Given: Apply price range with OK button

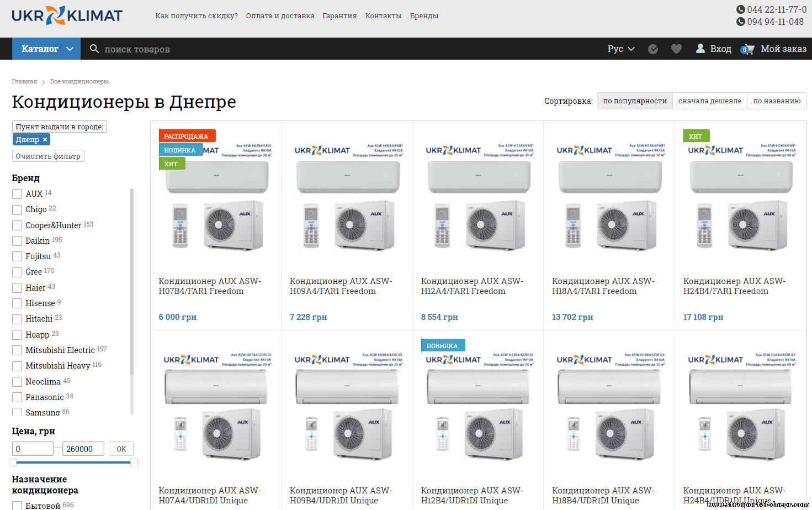Looking at the screenshot, I should [121, 449].
